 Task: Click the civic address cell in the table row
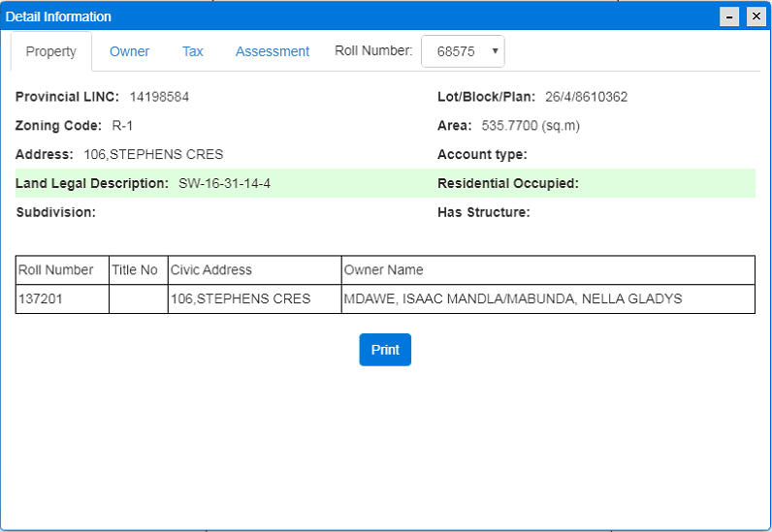click(241, 299)
